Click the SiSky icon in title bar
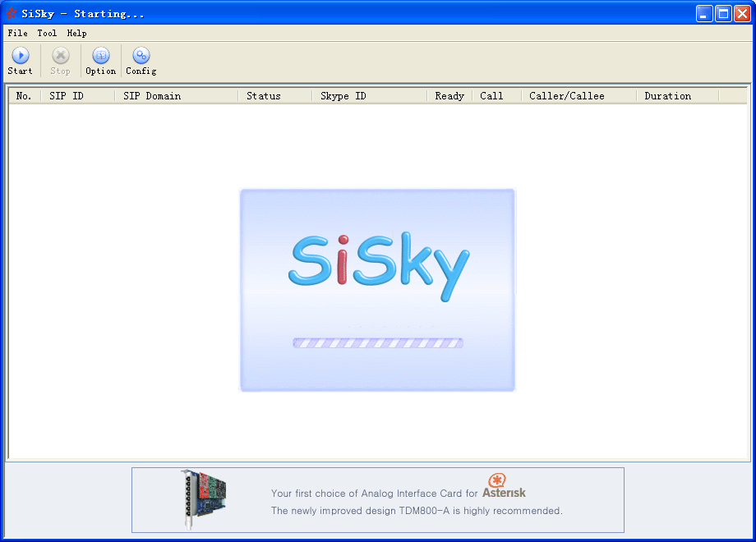 coord(12,13)
